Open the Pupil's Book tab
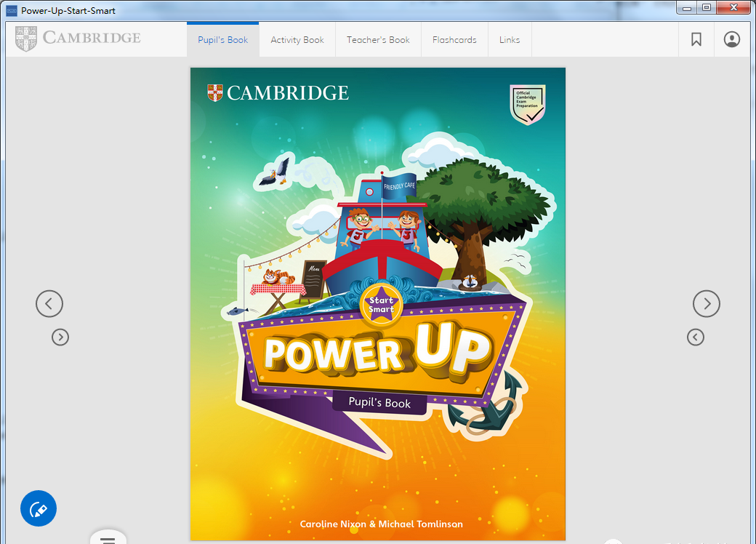 (x=222, y=39)
